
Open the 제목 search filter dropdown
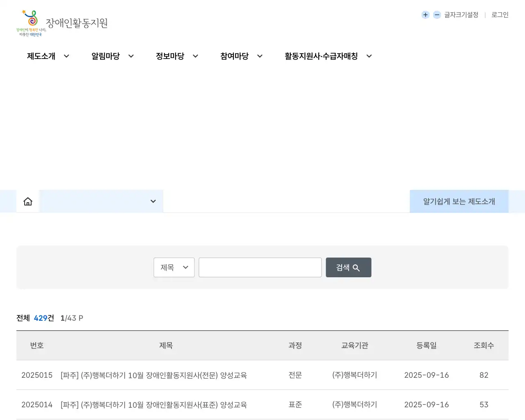pyautogui.click(x=174, y=267)
